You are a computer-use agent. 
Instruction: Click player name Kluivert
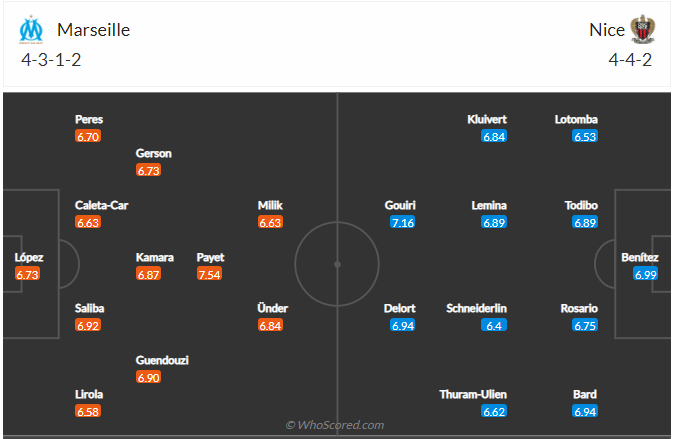coord(487,119)
